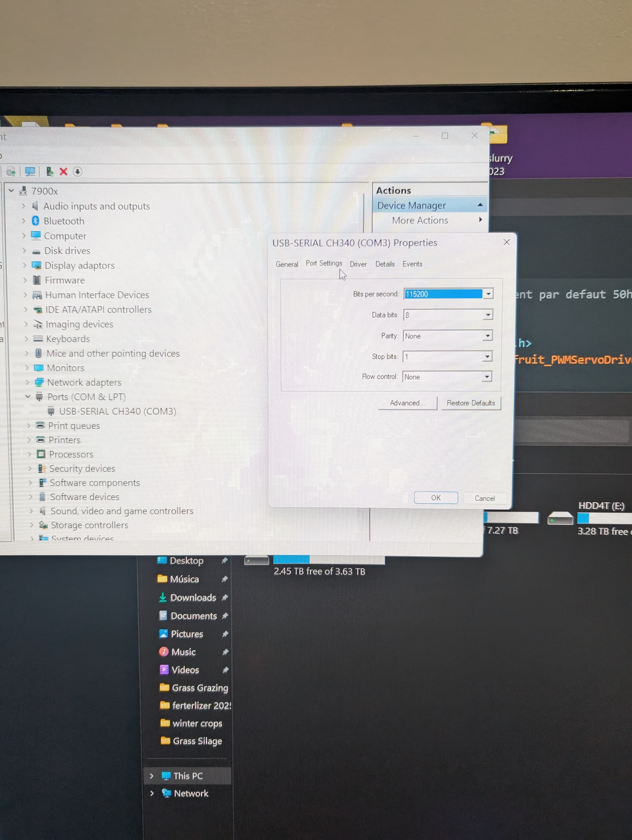This screenshot has height=840, width=632.
Task: Click the down-arrow disable device toolbar icon
Action: (77, 172)
